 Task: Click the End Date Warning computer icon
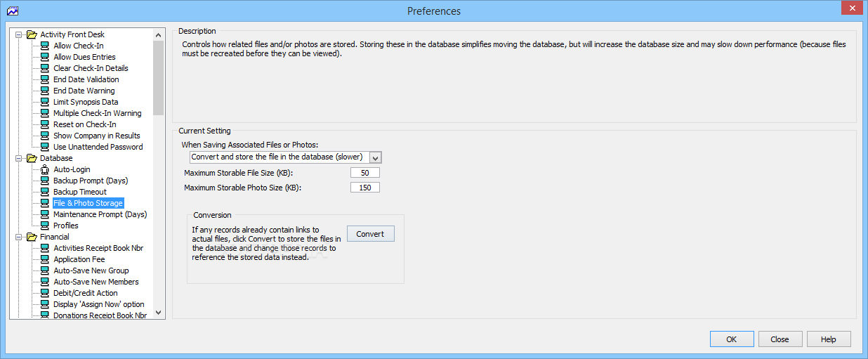44,91
